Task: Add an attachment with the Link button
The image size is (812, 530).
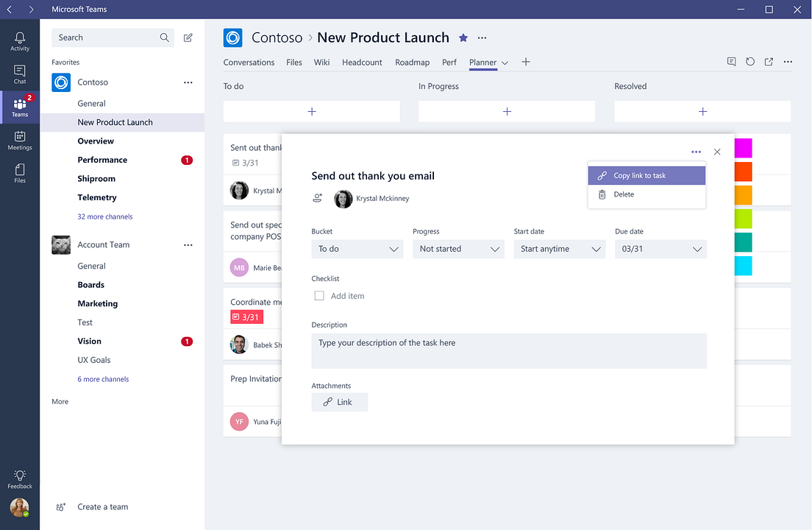Action: coord(339,402)
